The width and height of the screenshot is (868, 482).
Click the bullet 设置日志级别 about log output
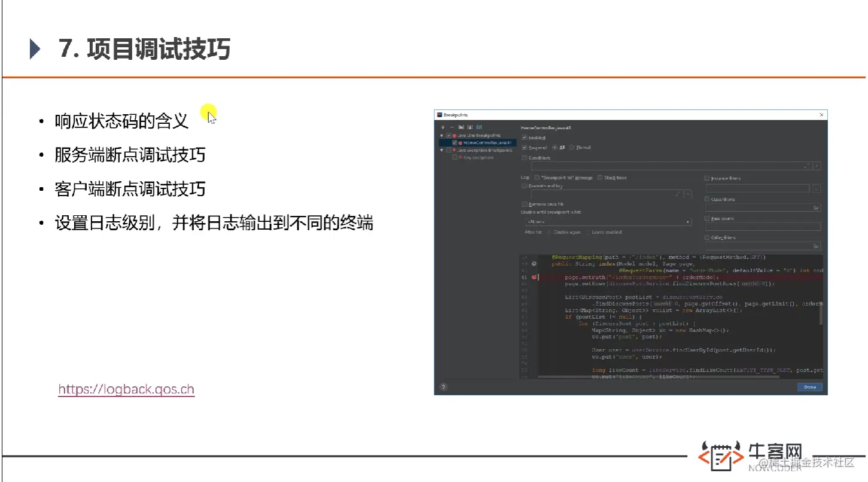[214, 223]
